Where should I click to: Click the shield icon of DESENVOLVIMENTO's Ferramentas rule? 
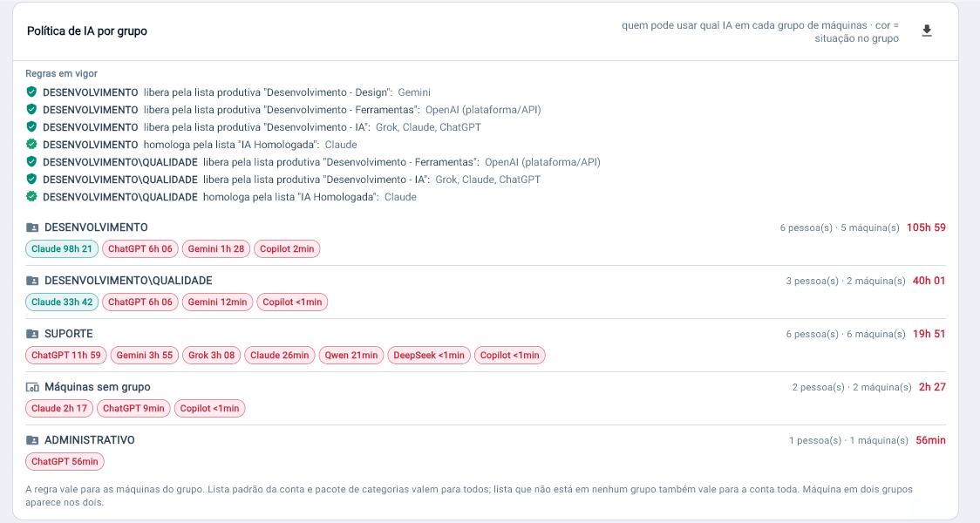click(31, 109)
